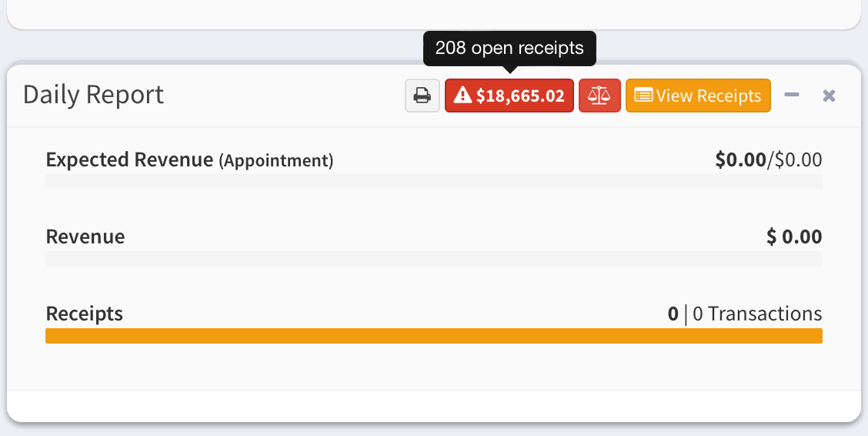Click the printer icon button

[422, 96]
